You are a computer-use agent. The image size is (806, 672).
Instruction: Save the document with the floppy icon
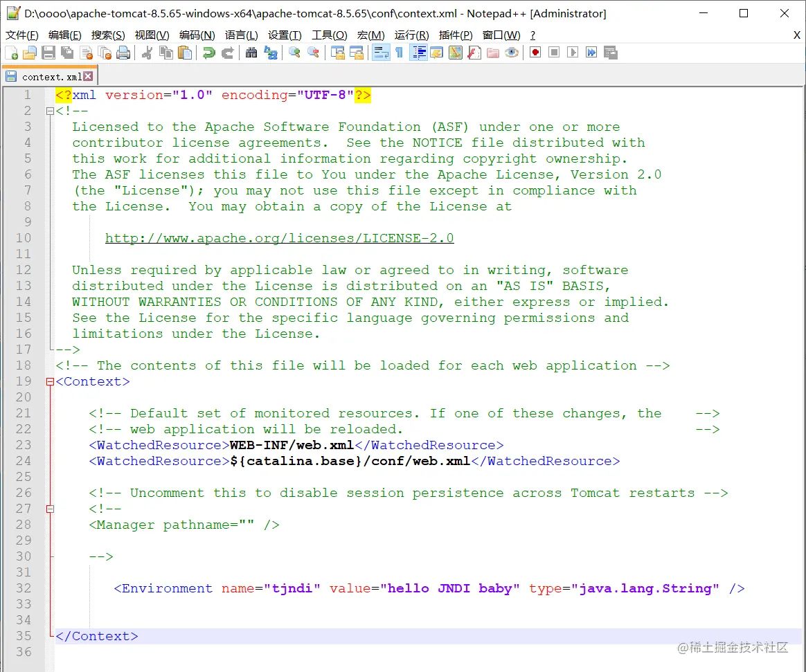[x=48, y=53]
